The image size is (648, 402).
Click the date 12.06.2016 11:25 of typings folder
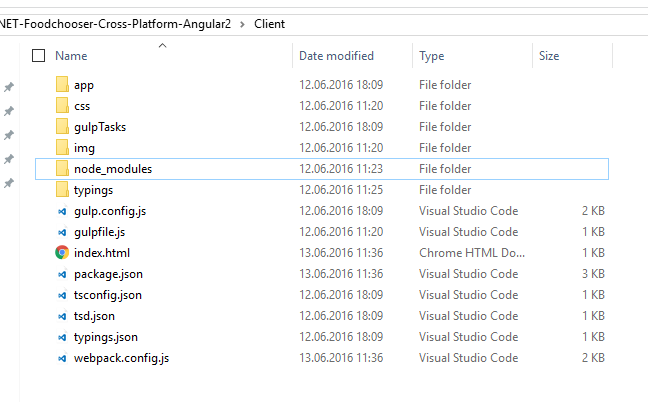(341, 190)
